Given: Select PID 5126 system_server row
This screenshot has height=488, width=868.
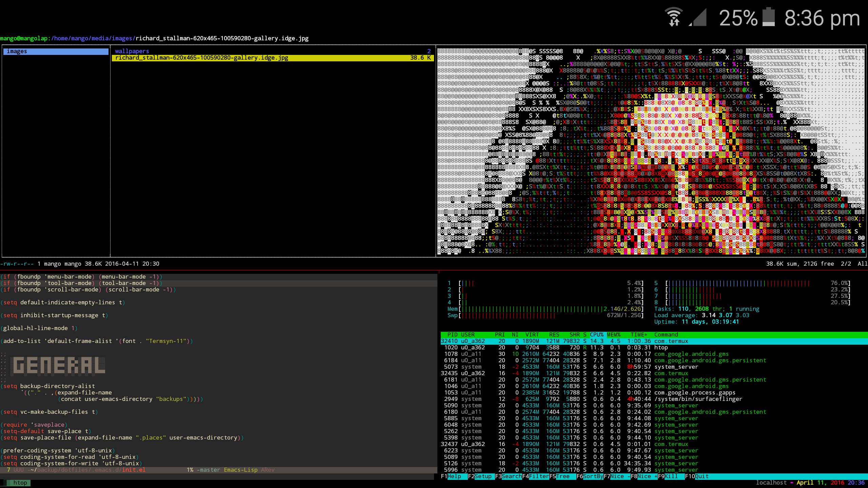Looking at the screenshot, I should coord(654,463).
